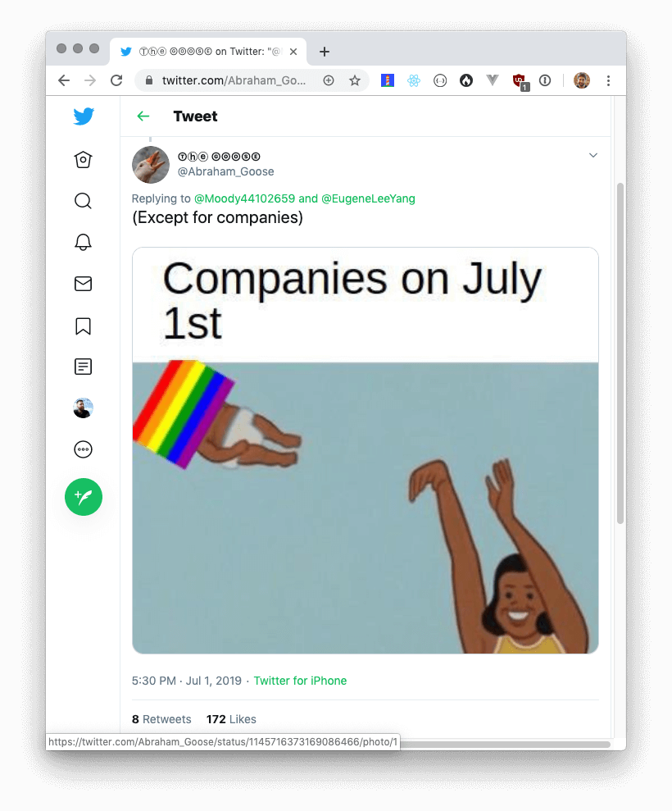Expand the tweet options chevron
The height and width of the screenshot is (811, 672).
coord(593,155)
